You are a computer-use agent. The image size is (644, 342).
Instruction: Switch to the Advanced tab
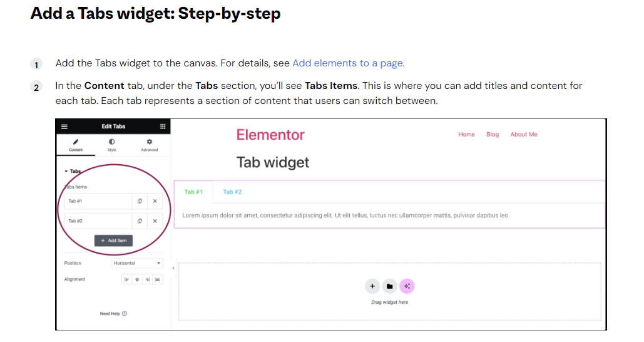coord(149,145)
